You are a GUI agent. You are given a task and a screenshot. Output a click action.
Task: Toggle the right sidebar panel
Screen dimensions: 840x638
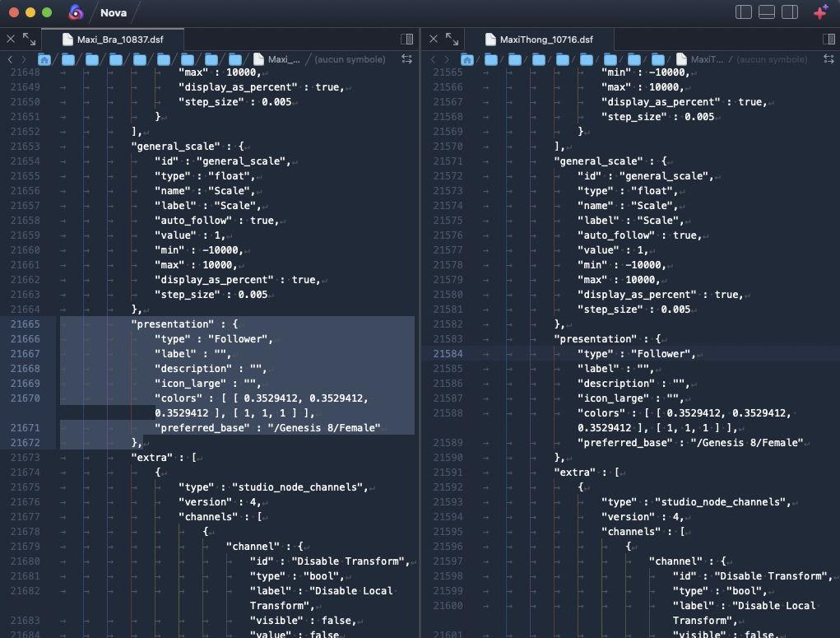tap(790, 12)
